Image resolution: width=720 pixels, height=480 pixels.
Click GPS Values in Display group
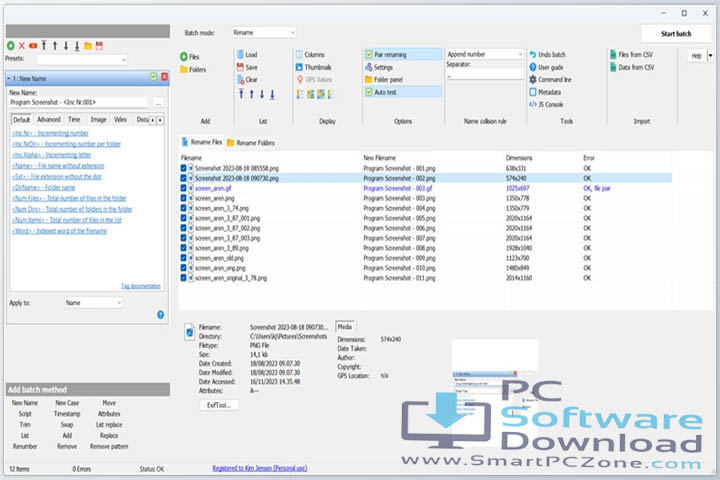point(314,79)
